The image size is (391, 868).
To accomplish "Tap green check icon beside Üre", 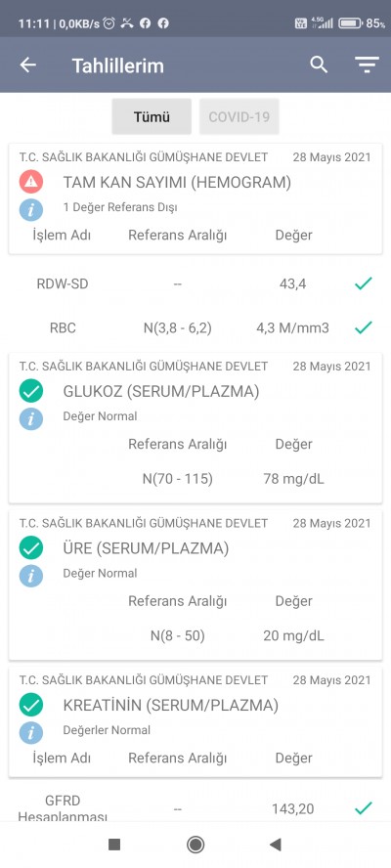I will point(31,548).
